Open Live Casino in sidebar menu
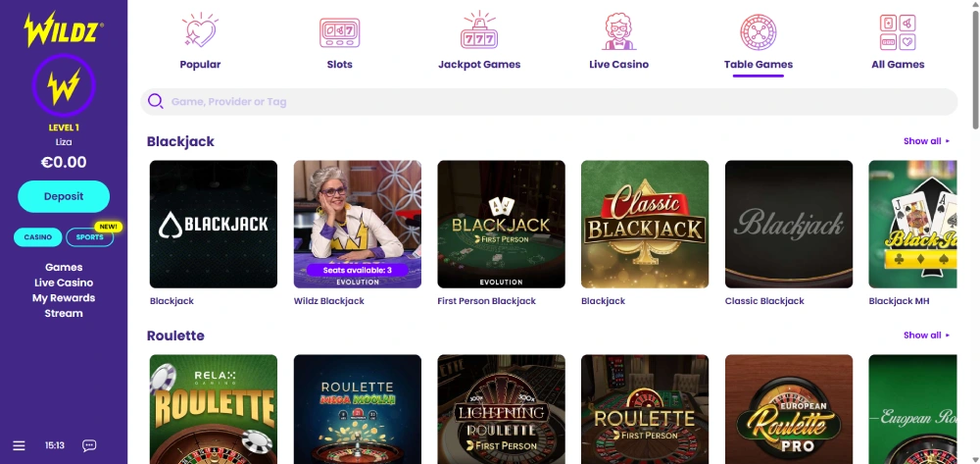Screen dimensions: 980x464 point(64,283)
